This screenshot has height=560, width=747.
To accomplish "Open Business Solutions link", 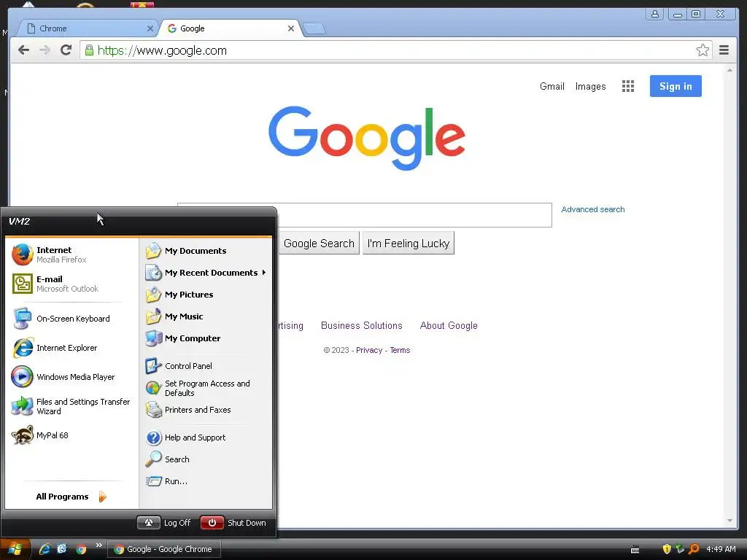I will tap(362, 326).
